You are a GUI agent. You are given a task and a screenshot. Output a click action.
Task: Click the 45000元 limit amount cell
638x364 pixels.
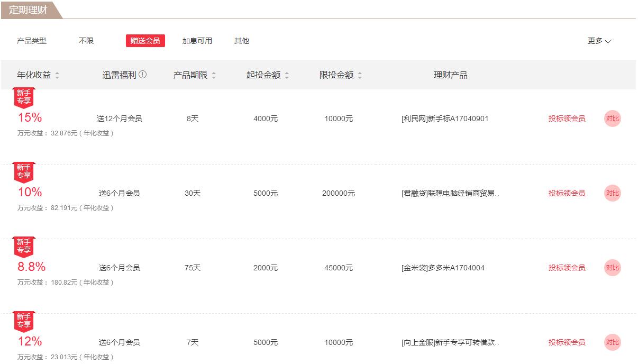pyautogui.click(x=339, y=268)
